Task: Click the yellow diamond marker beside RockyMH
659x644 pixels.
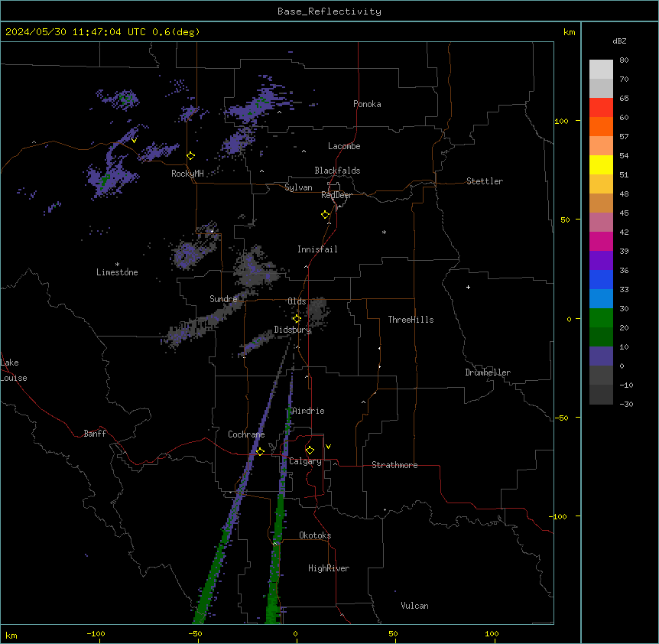Action: coord(191,156)
